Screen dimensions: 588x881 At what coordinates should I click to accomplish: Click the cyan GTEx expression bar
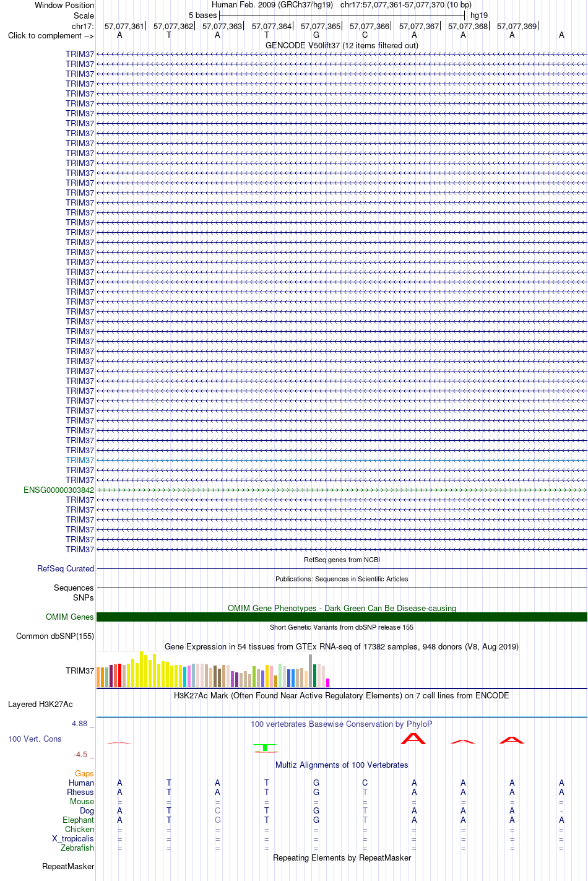pyautogui.click(x=185, y=677)
